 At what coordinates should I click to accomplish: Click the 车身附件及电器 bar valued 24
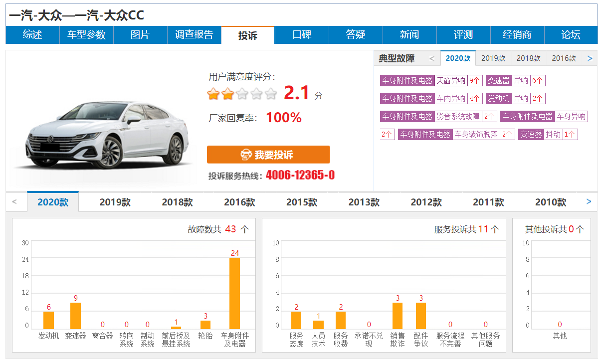click(234, 293)
